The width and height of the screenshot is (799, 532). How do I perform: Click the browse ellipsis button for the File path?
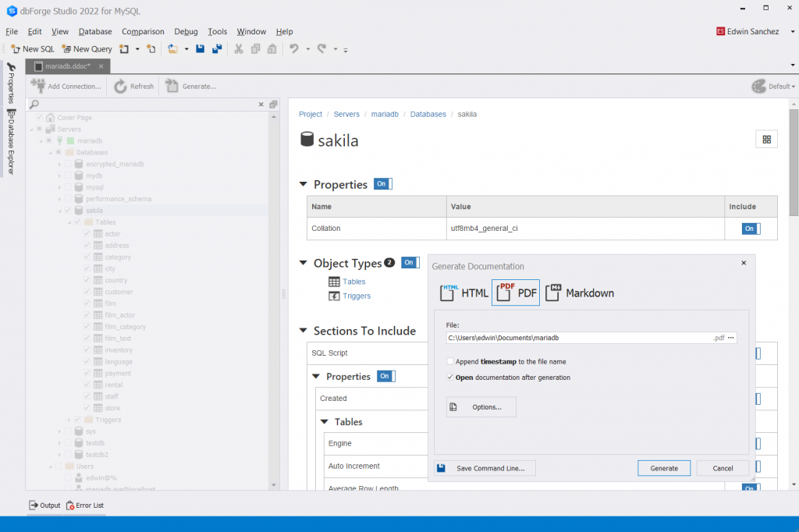coord(730,337)
